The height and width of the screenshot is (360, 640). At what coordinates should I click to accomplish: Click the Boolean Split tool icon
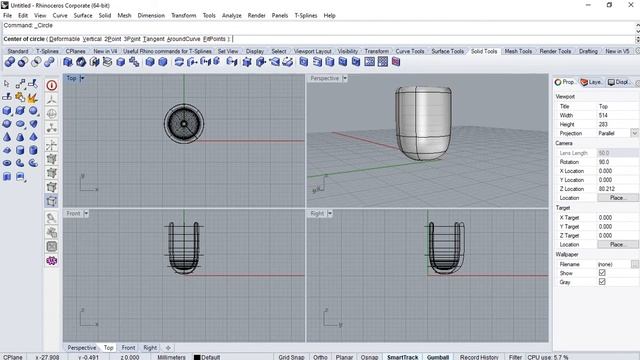tap(49, 62)
